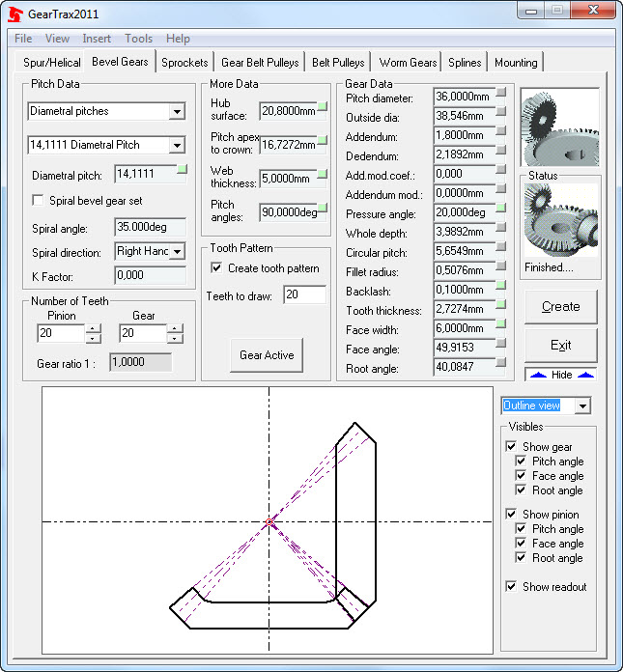This screenshot has width=623, height=672.
Task: Click the Create button
Action: tap(561, 306)
